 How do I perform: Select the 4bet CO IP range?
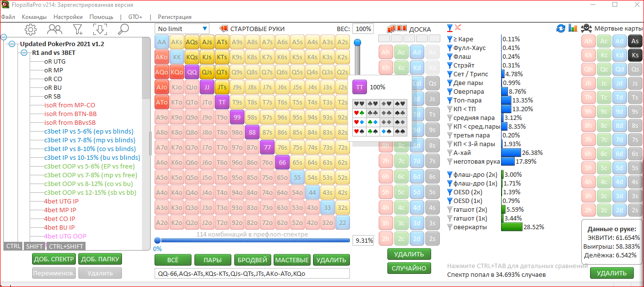59,219
